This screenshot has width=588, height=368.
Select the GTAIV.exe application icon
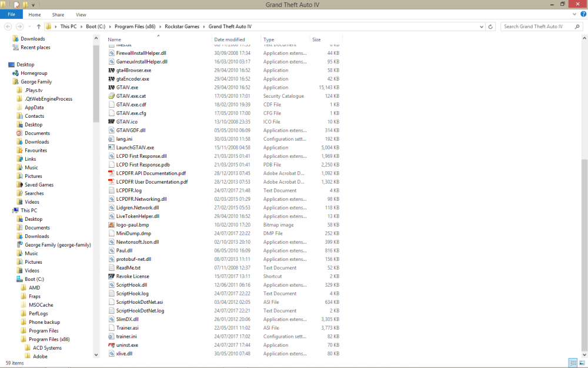(110, 87)
